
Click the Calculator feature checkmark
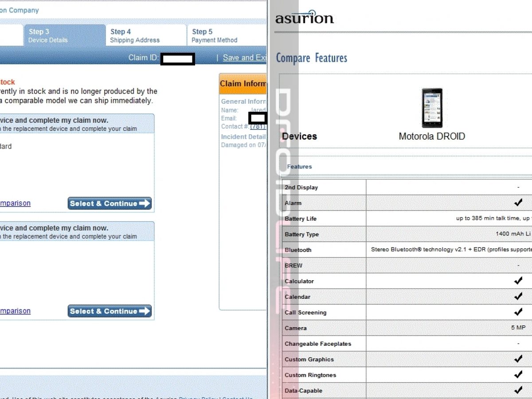(518, 281)
